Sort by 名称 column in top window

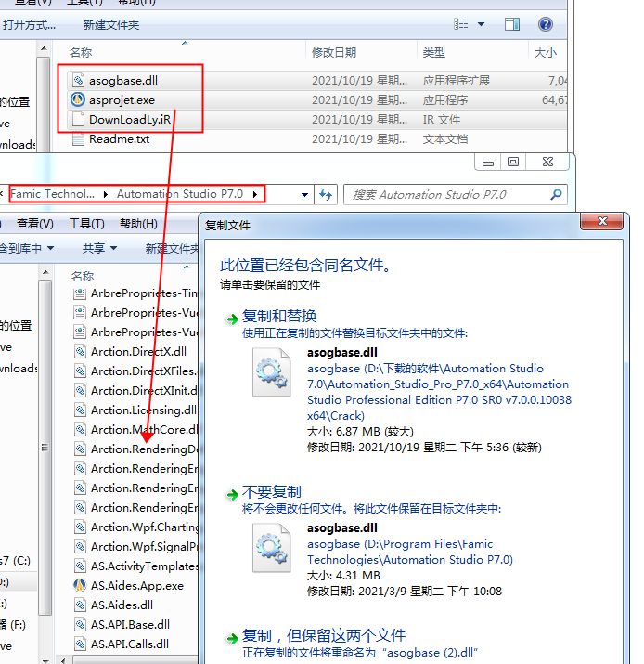coord(81,53)
